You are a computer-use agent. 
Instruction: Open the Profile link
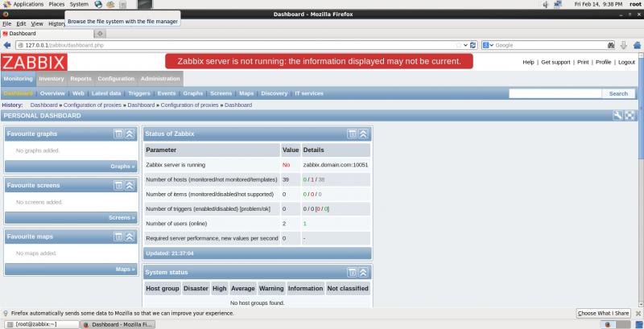click(603, 63)
